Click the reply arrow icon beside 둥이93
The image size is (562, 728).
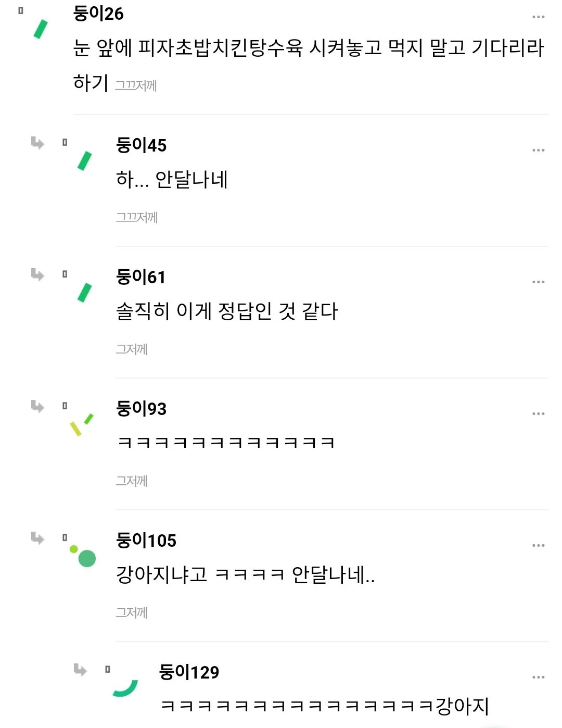(x=37, y=406)
